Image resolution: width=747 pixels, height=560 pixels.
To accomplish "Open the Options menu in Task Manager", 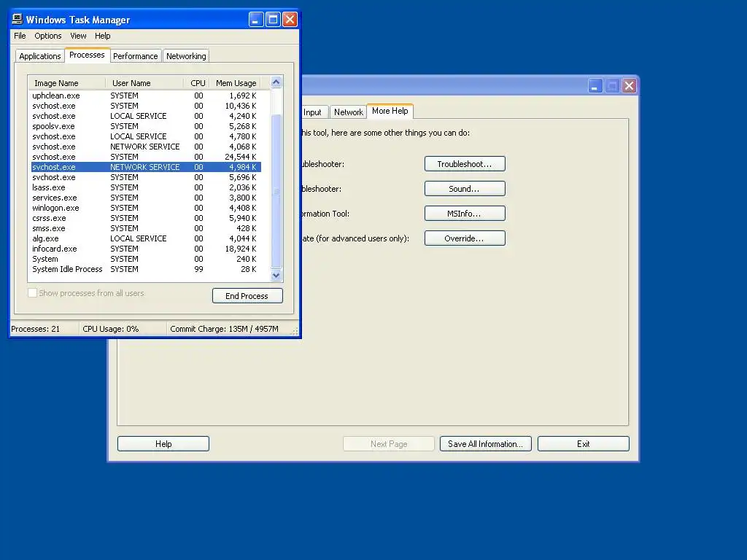I will (x=47, y=36).
